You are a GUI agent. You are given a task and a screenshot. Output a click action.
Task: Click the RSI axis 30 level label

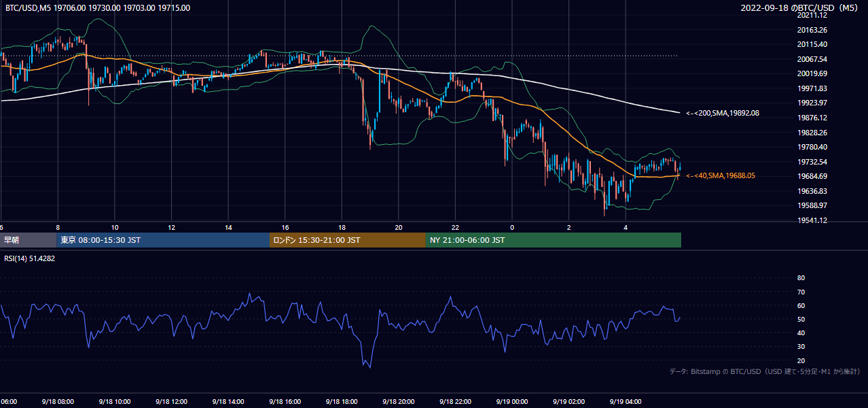801,347
